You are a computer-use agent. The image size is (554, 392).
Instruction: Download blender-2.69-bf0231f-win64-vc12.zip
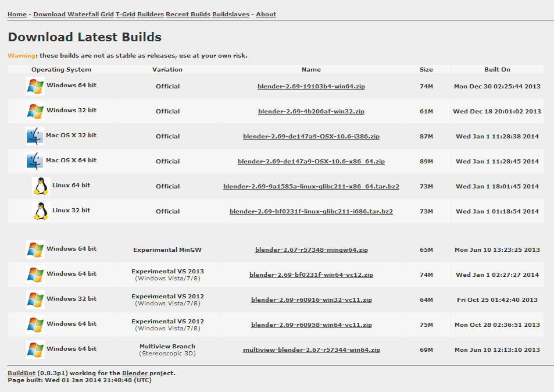[x=311, y=275]
